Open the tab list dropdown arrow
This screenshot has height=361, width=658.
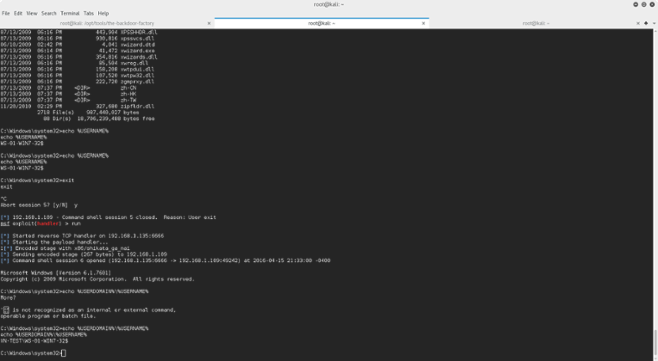coord(654,24)
